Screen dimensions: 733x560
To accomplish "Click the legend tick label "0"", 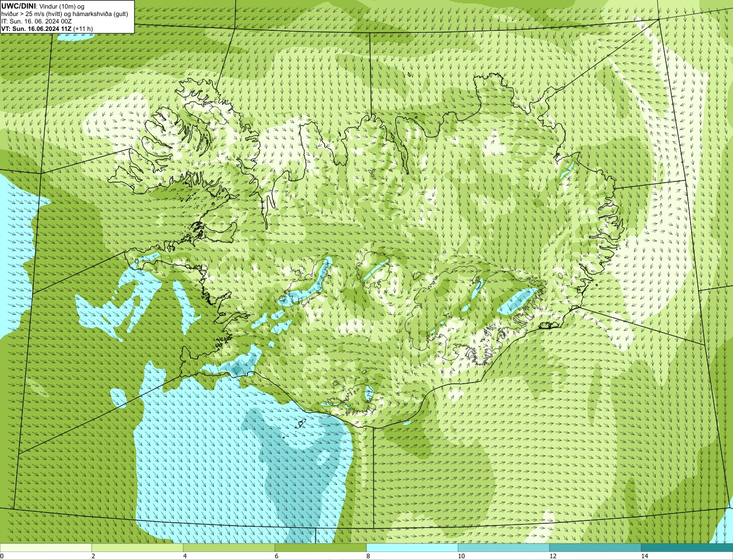I will (2, 556).
